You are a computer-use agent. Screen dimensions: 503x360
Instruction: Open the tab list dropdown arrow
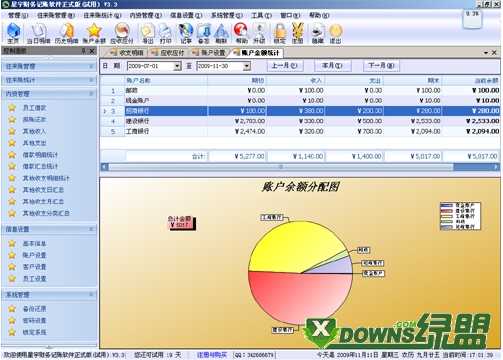pos(486,53)
